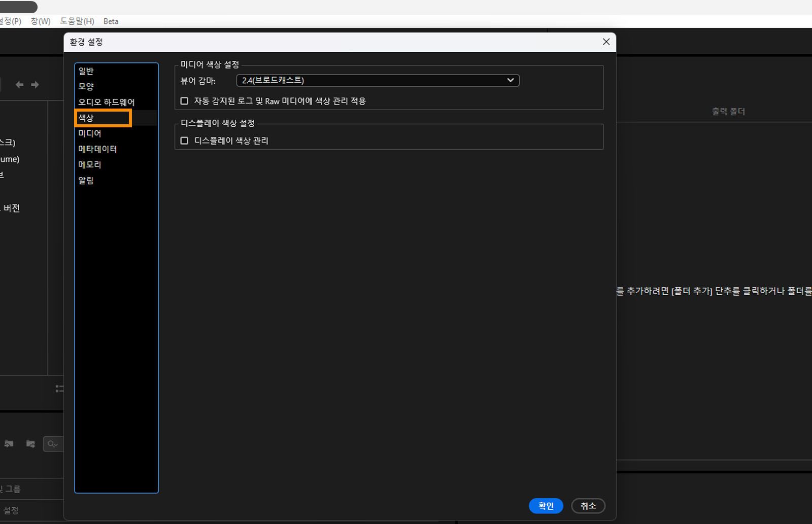The image size is (812, 524).
Task: Close the 환경 설정 dialog
Action: (x=606, y=42)
